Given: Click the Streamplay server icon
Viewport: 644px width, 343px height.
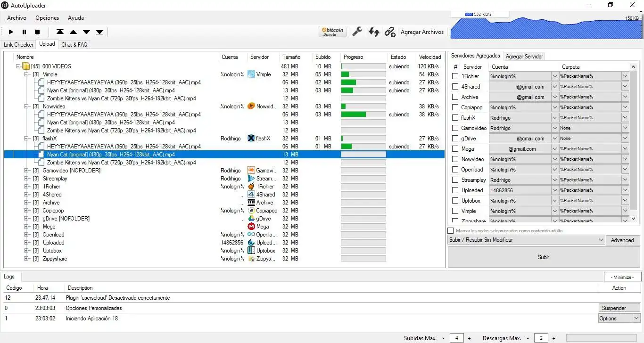Looking at the screenshot, I should [x=251, y=179].
